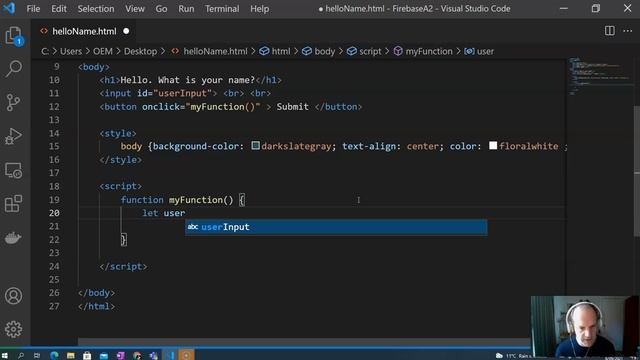Click the "</html>" closing tag
This screenshot has width=640, height=360.
pos(96,307)
